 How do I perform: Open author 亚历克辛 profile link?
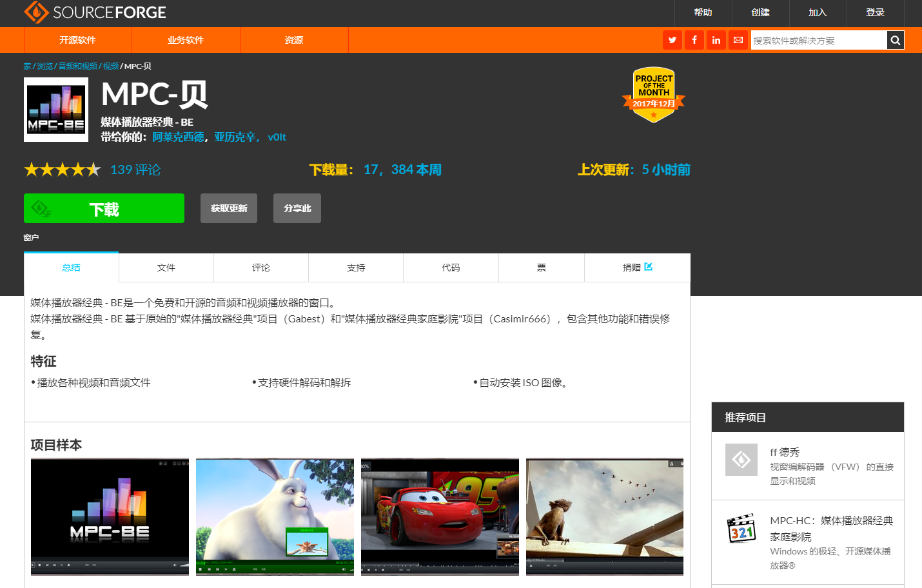[x=235, y=137]
